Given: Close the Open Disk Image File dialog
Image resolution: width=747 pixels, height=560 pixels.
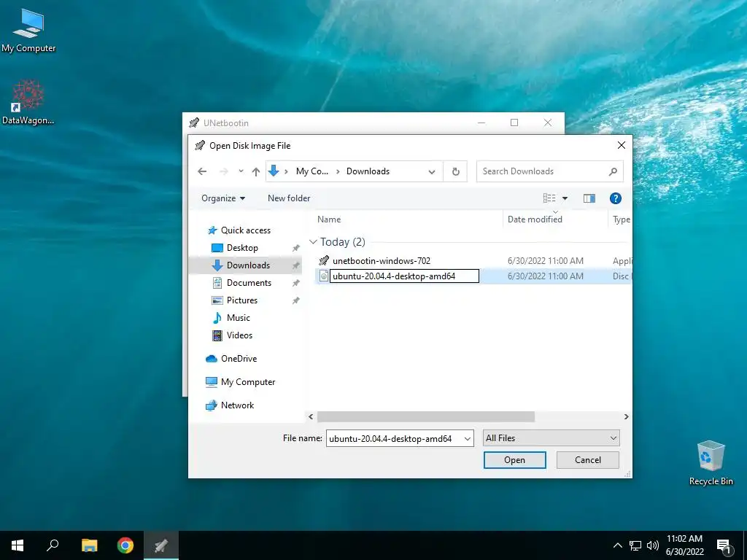Looking at the screenshot, I should pos(622,145).
